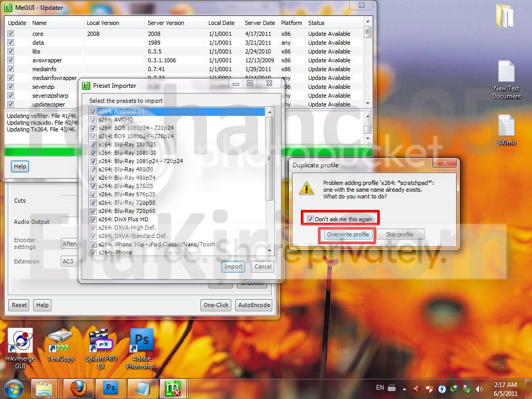Click the red shield security tray icon

[429, 389]
